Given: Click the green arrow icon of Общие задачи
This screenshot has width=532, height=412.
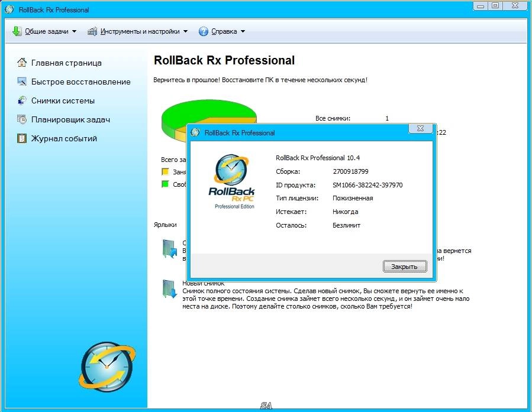Looking at the screenshot, I should click(17, 31).
